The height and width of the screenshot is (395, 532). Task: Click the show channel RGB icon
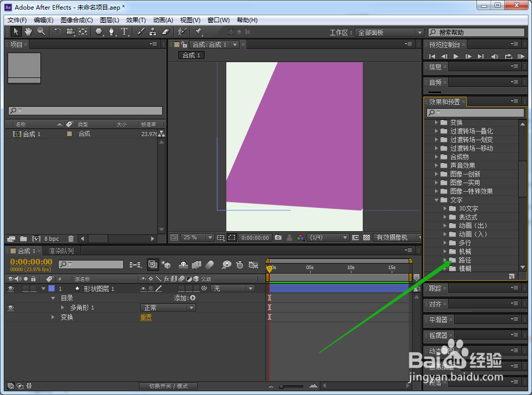(300, 237)
